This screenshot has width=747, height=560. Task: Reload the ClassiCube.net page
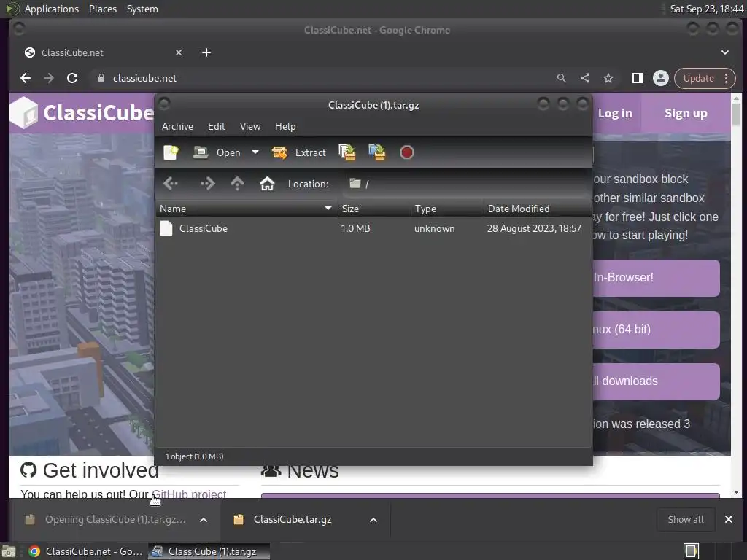[72, 78]
